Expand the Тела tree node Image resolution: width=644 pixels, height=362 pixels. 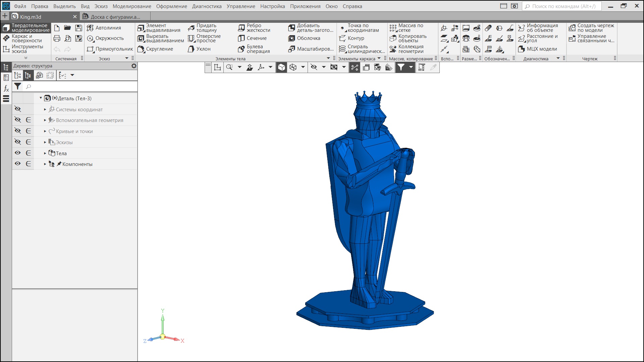click(45, 153)
